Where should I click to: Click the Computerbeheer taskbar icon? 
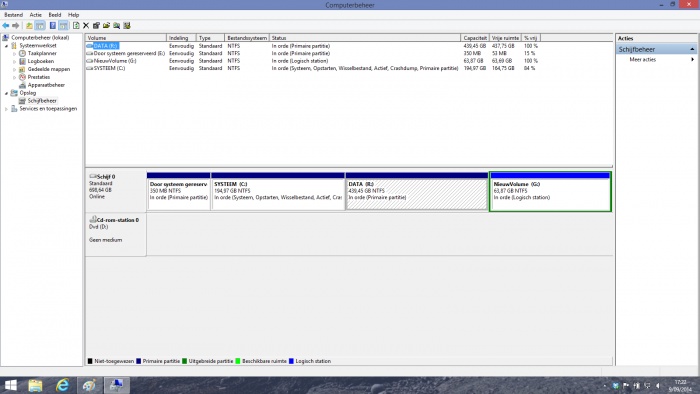pyautogui.click(x=117, y=386)
